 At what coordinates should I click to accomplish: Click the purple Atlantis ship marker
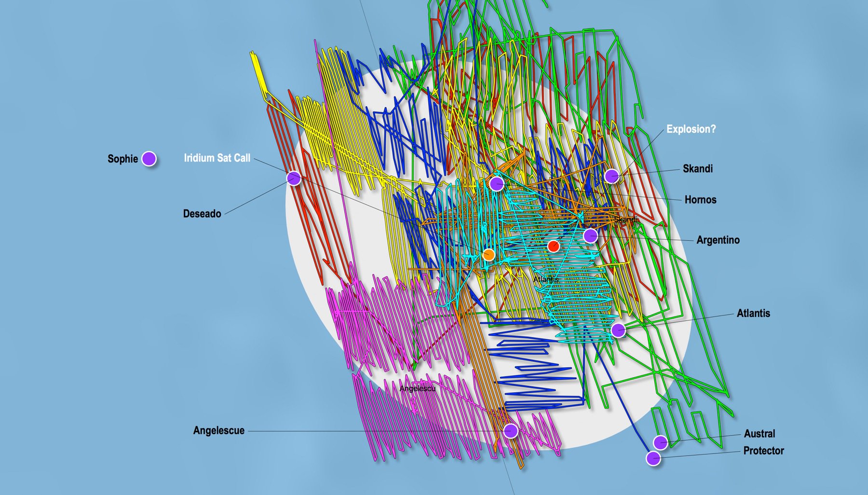pos(618,330)
